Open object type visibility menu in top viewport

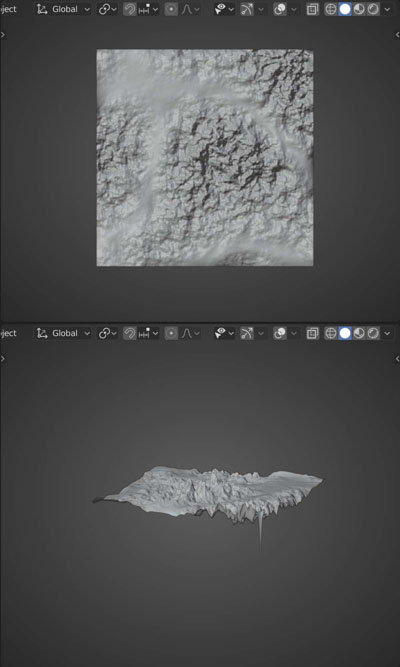224,9
